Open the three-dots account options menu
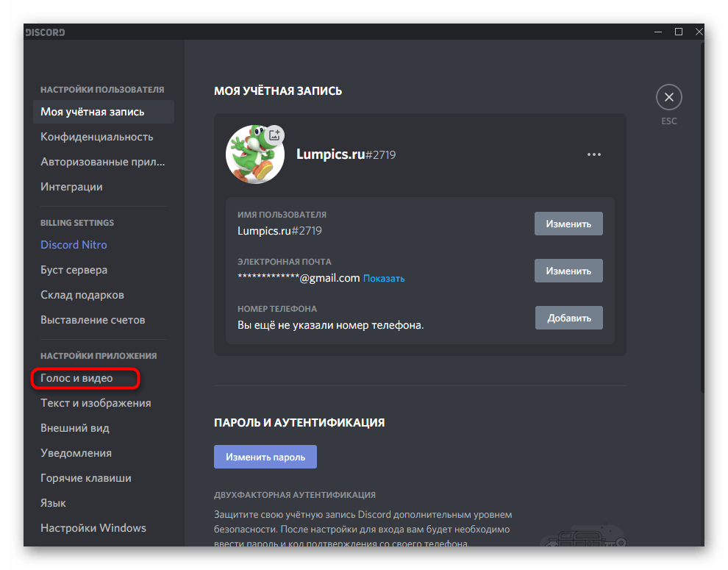728x570 pixels. 594,154
